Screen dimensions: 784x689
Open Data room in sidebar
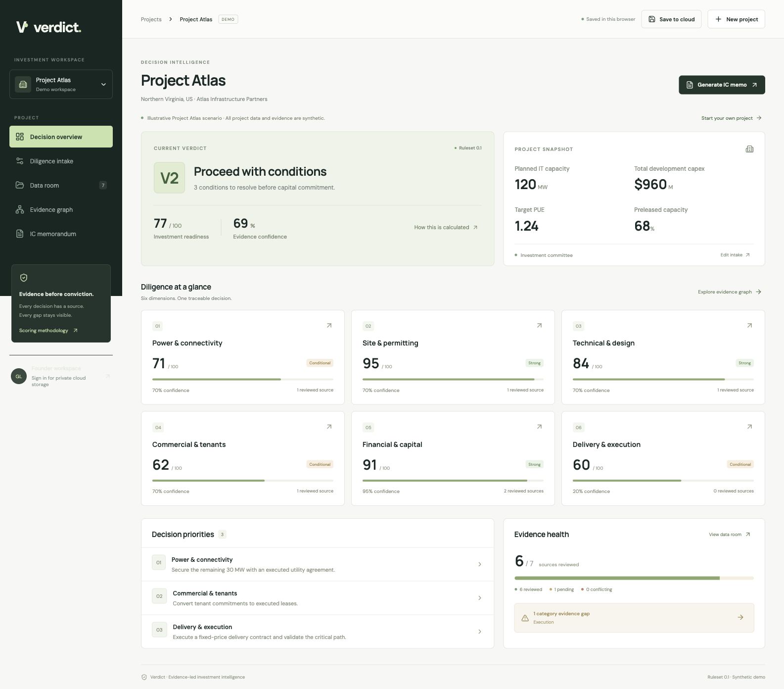(61, 185)
